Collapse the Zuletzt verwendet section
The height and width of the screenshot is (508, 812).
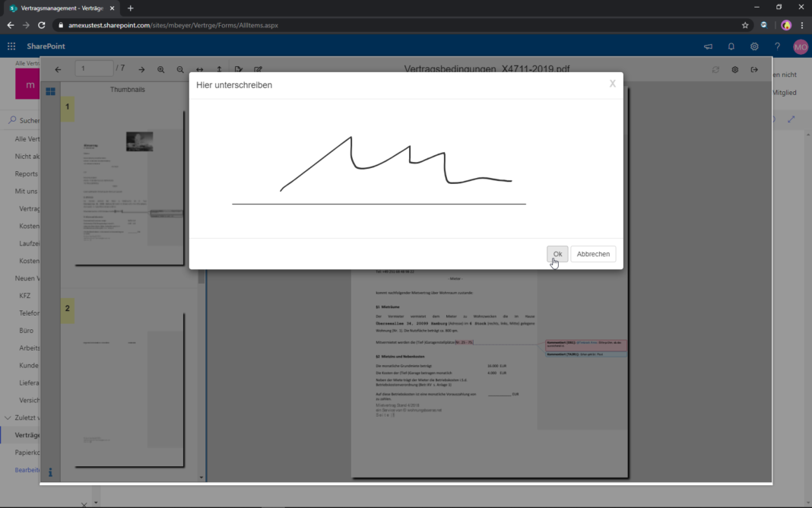[6, 417]
